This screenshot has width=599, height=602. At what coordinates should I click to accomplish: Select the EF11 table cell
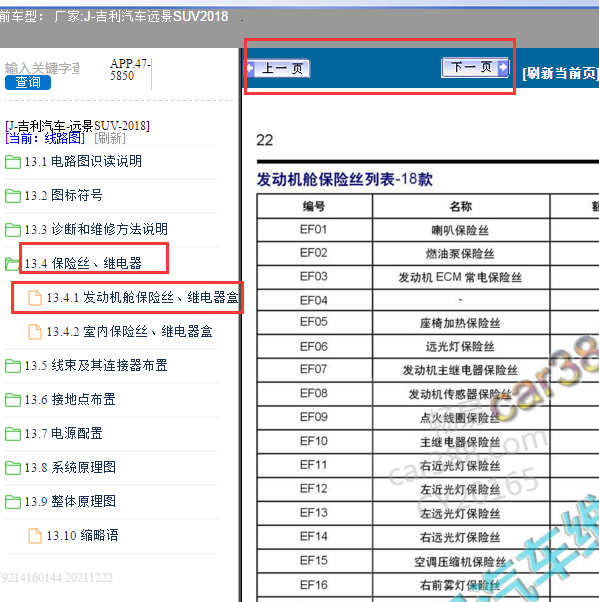314,465
